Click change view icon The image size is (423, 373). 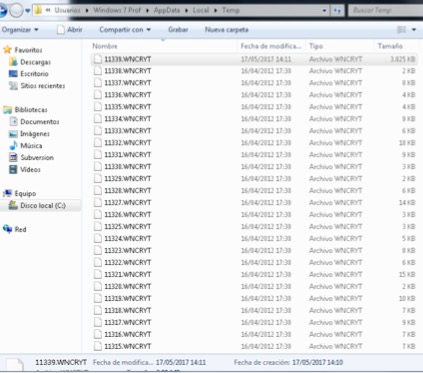[x=402, y=30]
